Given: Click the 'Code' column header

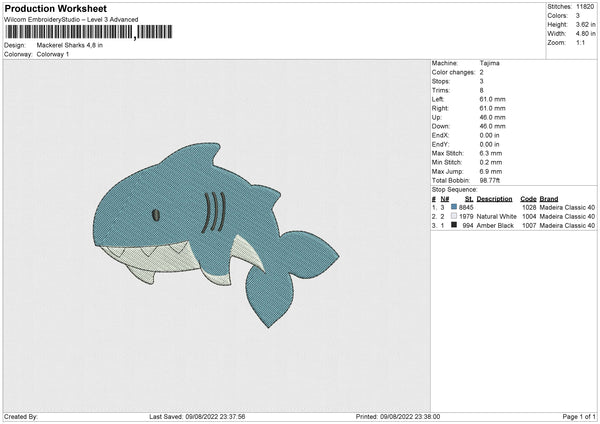Looking at the screenshot, I should [528, 199].
